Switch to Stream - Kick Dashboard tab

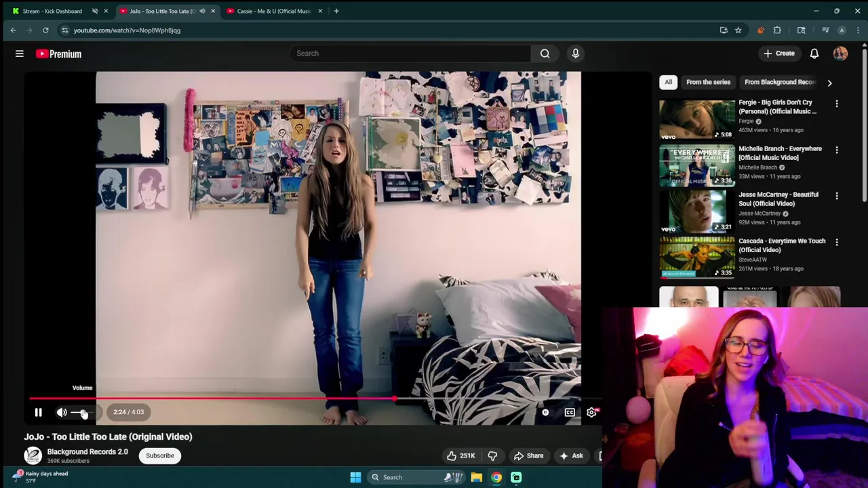click(52, 11)
